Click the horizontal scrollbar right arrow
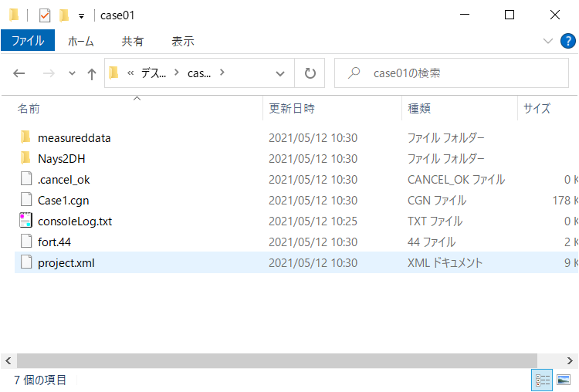The image size is (579, 392). tap(571, 360)
